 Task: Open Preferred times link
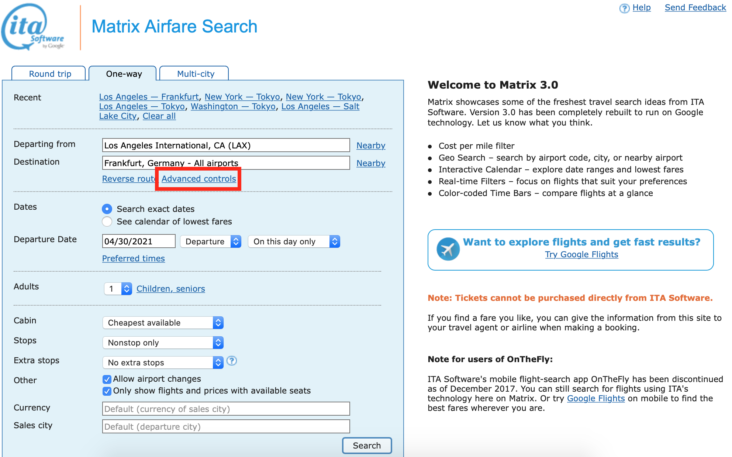point(134,259)
